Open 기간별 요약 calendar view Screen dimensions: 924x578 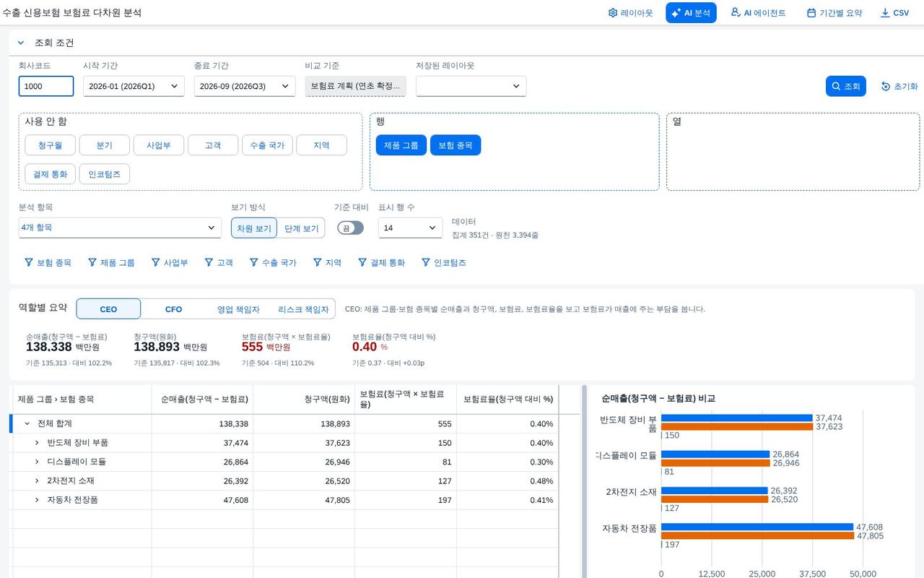[834, 13]
